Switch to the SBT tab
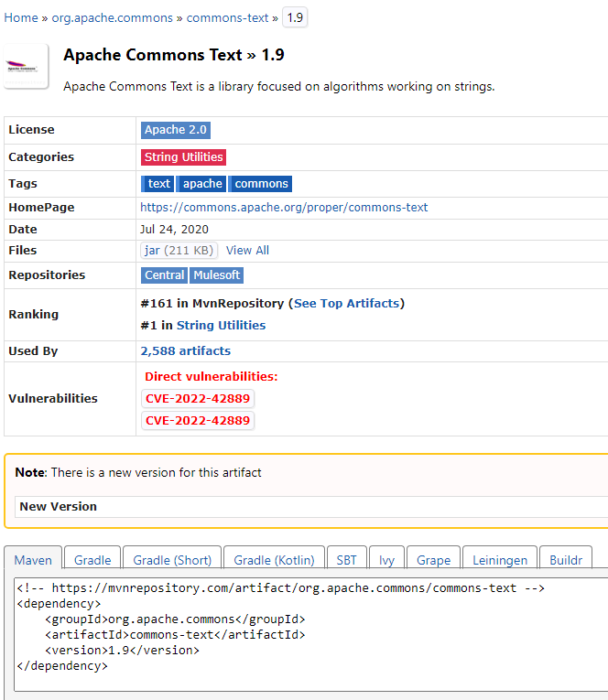This screenshot has height=700, width=608. click(347, 557)
